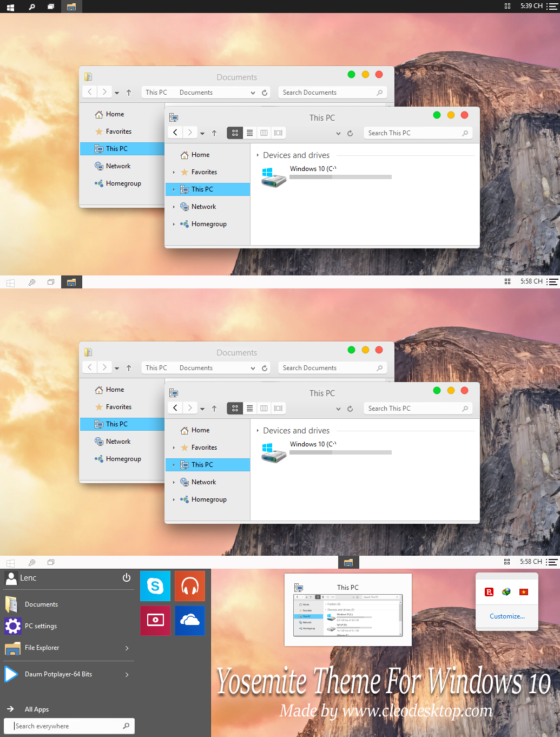Go forward in top capture's Documents window
Image resolution: width=560 pixels, height=737 pixels.
point(104,92)
